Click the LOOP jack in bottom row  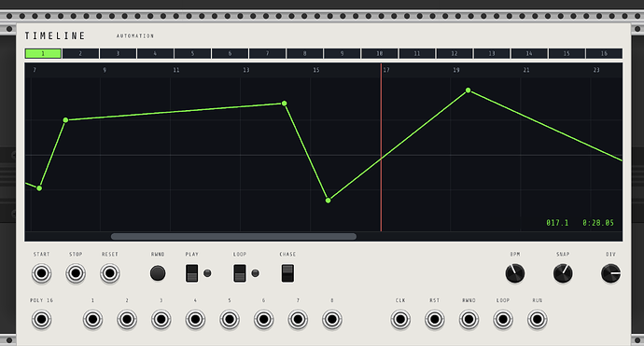pos(503,319)
